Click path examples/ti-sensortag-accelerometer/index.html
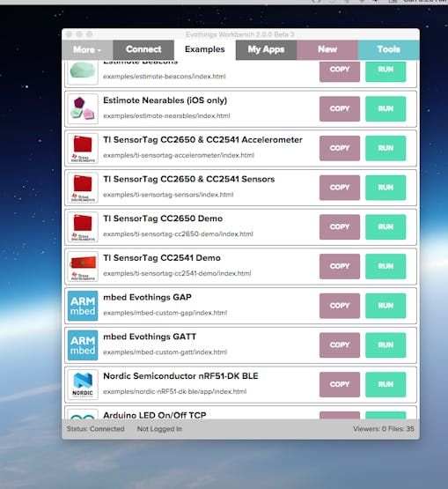This screenshot has width=448, height=489. pyautogui.click(x=179, y=155)
